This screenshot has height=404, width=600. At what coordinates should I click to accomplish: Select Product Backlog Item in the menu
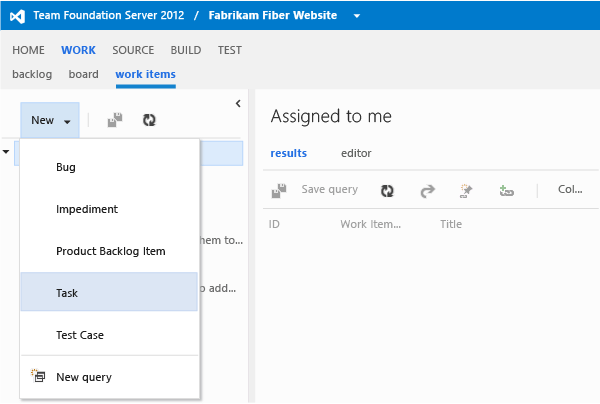click(109, 251)
